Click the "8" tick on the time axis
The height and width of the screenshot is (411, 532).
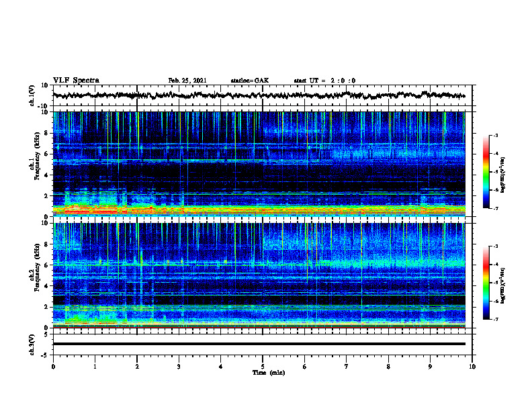[388, 367]
